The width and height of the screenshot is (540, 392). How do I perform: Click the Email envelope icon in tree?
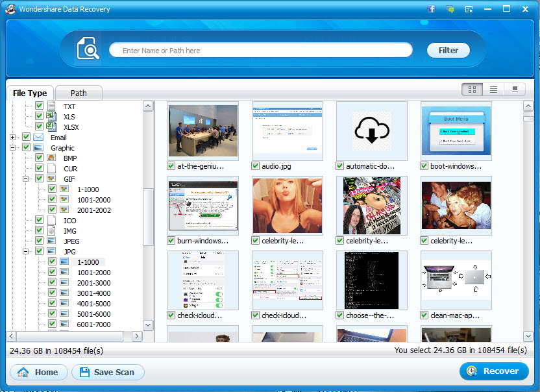click(38, 137)
